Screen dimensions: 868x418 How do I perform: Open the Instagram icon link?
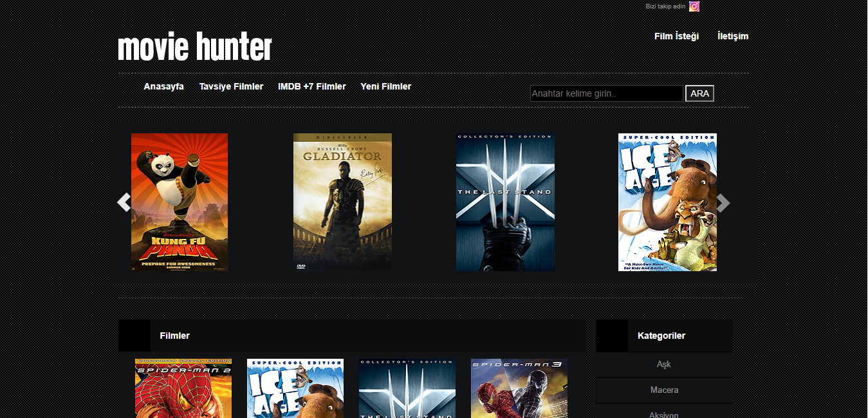tap(694, 6)
